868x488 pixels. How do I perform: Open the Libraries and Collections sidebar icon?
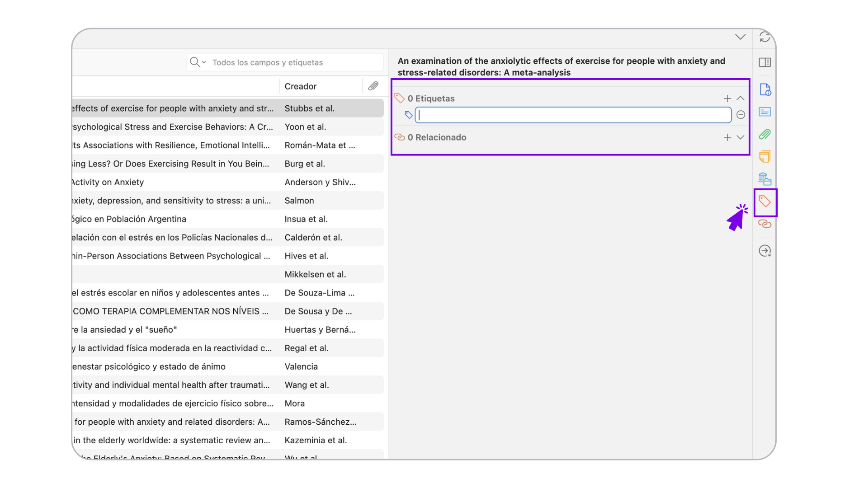pos(764,179)
